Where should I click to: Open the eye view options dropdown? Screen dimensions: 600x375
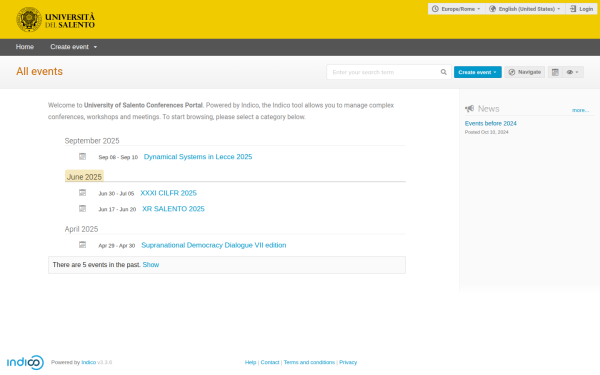point(573,72)
